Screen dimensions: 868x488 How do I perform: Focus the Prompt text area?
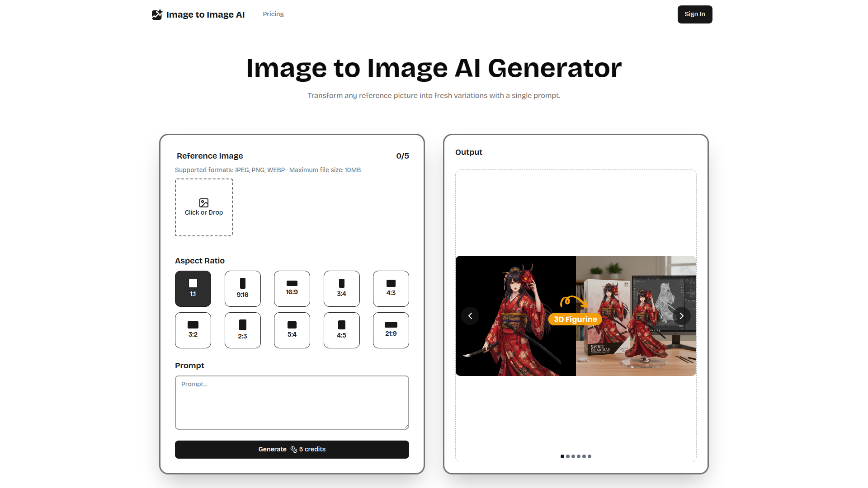(x=292, y=403)
